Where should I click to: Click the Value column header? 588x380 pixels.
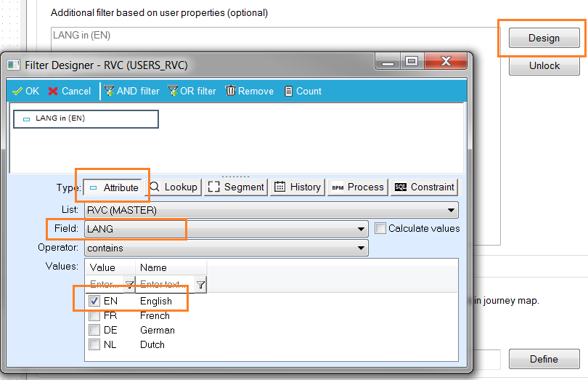tap(110, 267)
